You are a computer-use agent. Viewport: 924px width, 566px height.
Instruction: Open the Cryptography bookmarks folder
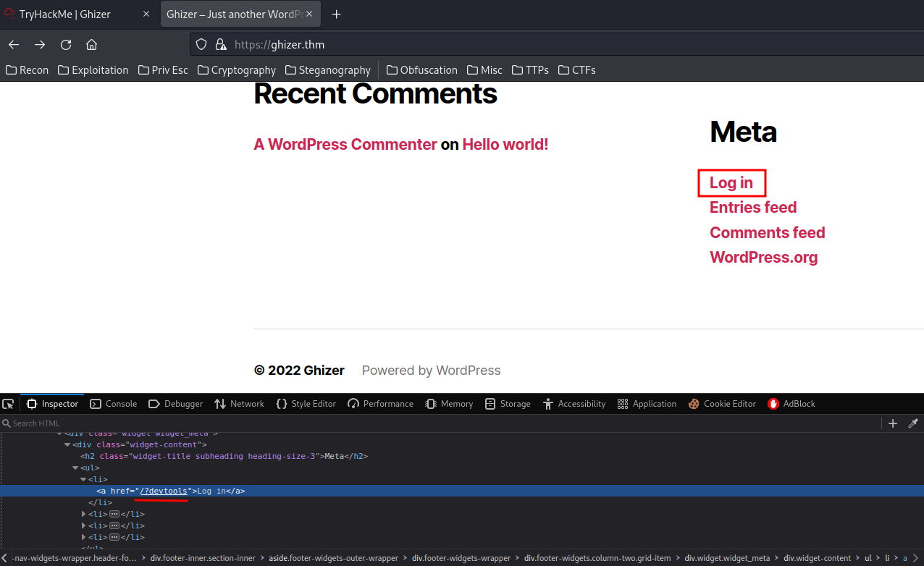pyautogui.click(x=235, y=70)
